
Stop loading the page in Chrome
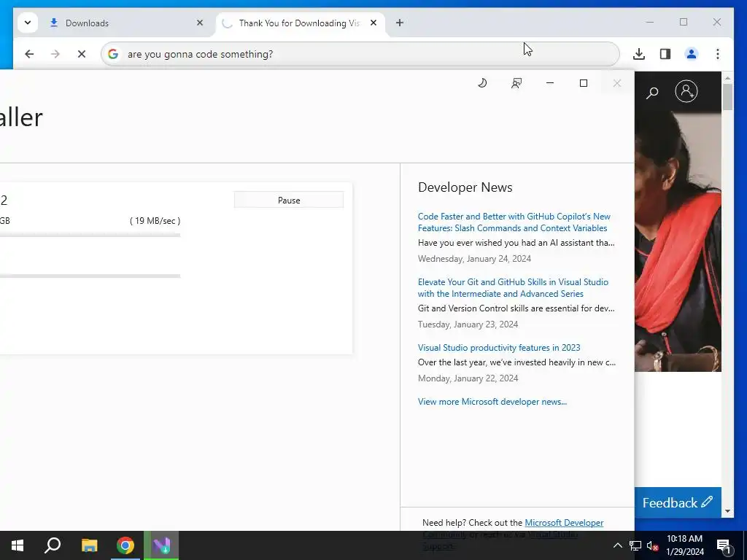click(x=82, y=54)
